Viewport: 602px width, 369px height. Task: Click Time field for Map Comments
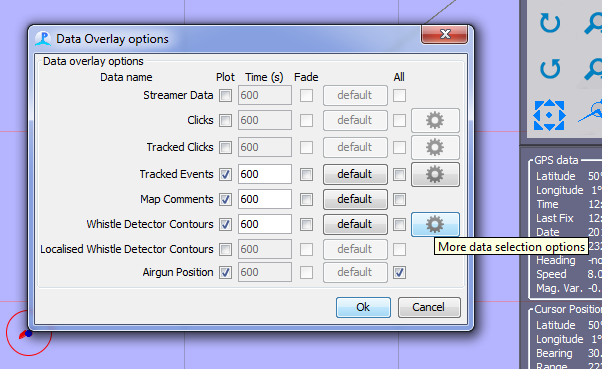265,199
